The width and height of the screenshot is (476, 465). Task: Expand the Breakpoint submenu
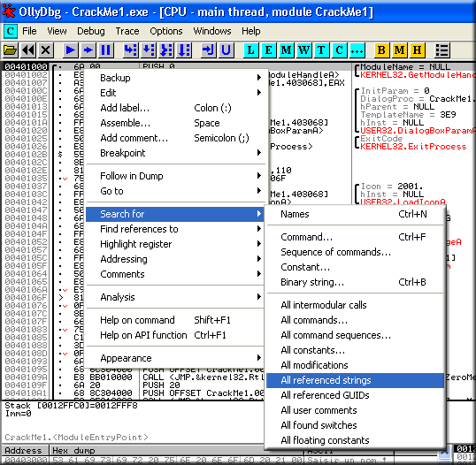[175, 153]
